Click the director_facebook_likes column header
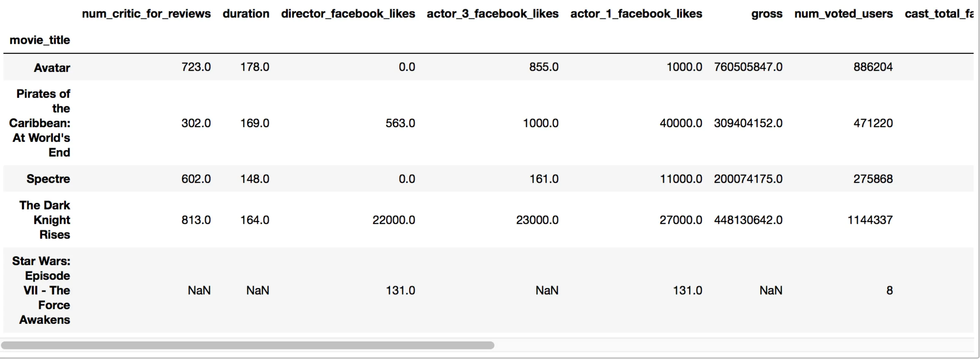 [x=348, y=14]
